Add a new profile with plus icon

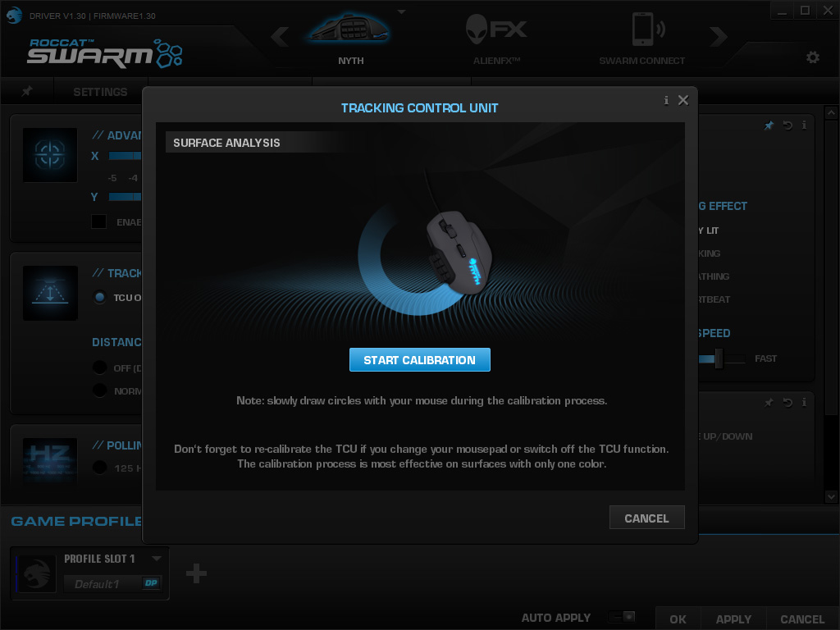[x=196, y=573]
